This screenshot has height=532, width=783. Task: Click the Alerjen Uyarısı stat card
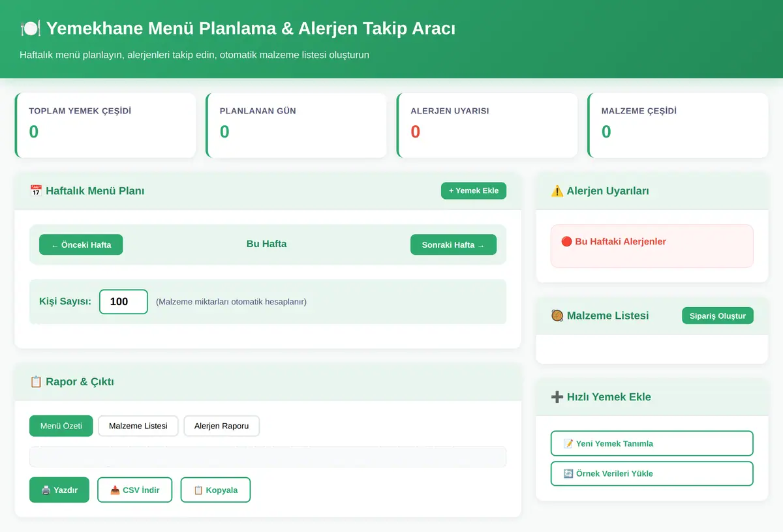point(487,125)
